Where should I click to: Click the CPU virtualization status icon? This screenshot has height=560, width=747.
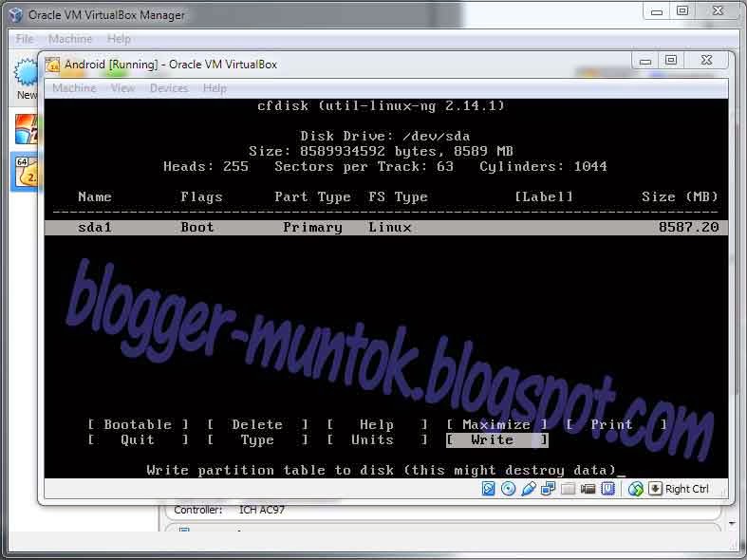pos(607,489)
